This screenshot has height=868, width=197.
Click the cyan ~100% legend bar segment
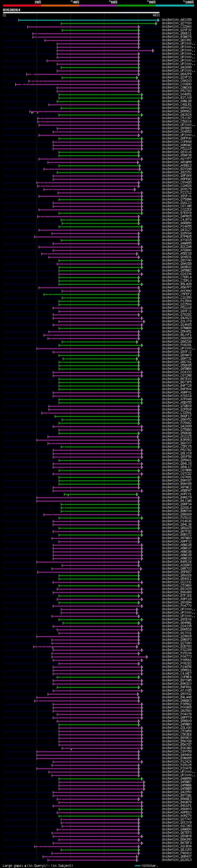point(175,6)
